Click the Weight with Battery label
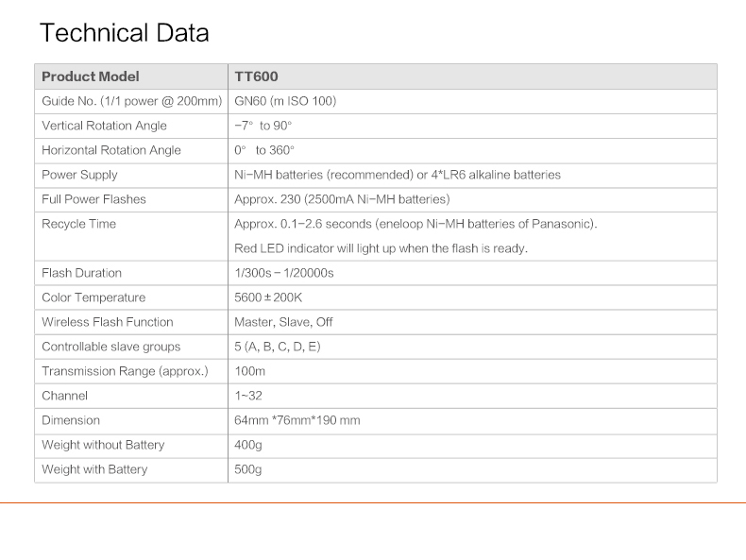The width and height of the screenshot is (746, 560). (x=94, y=469)
